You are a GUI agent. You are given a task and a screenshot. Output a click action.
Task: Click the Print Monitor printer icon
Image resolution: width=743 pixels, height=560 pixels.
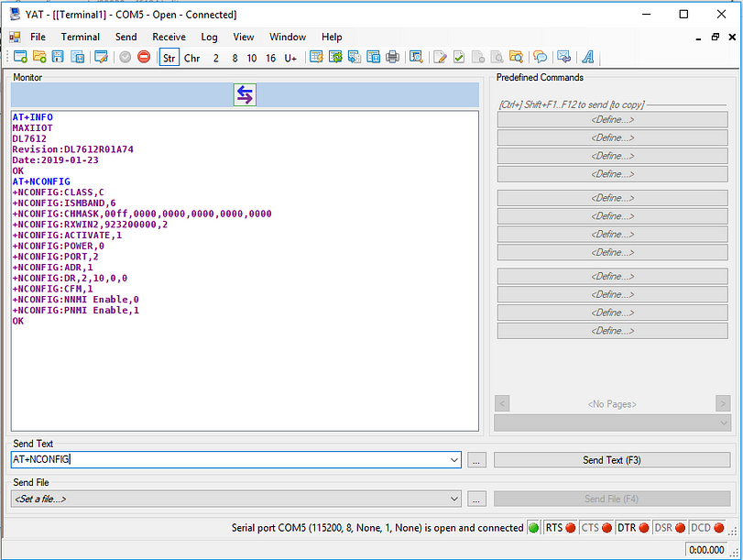392,58
